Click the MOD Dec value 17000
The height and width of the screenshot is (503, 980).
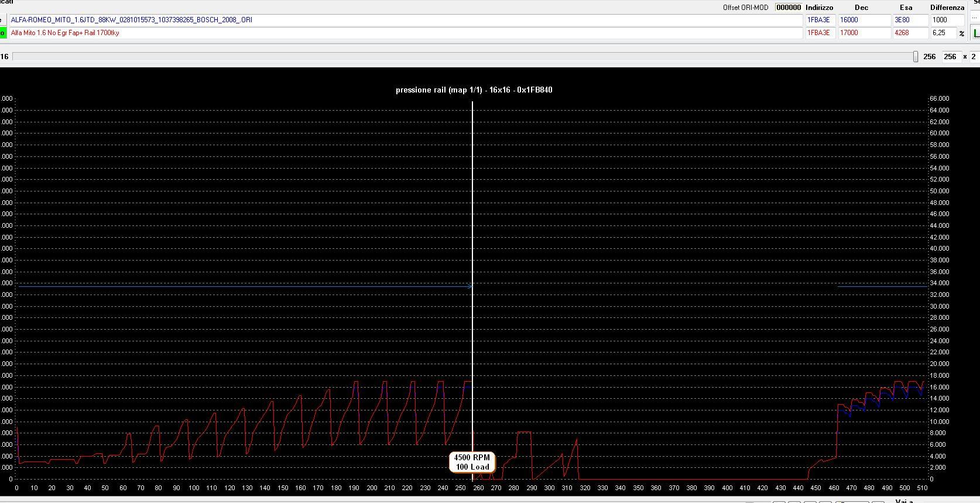point(864,33)
